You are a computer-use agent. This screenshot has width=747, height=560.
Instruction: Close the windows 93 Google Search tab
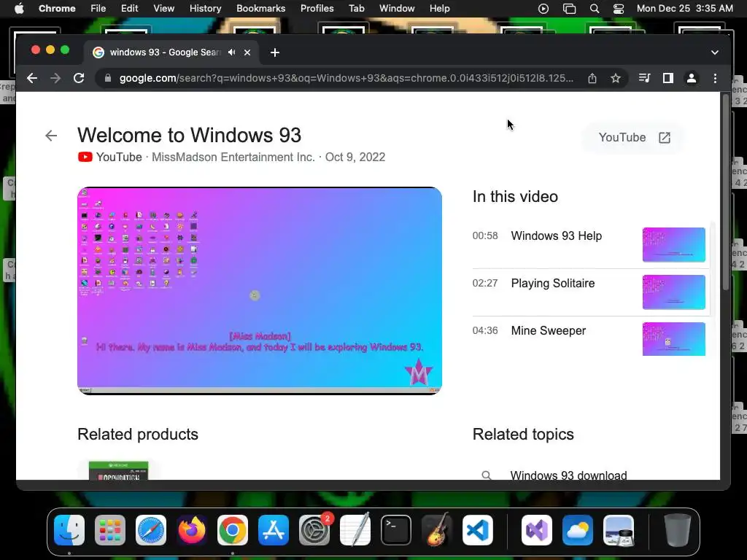click(x=247, y=52)
